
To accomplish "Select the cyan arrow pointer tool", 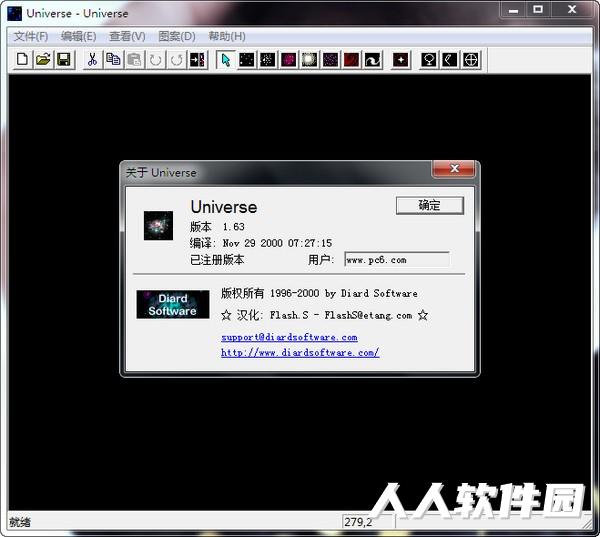I will pos(226,60).
